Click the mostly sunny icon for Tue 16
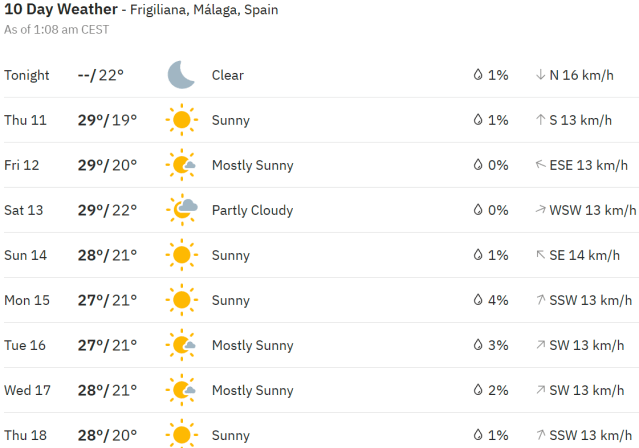Image resolution: width=639 pixels, height=448 pixels. pos(182,345)
